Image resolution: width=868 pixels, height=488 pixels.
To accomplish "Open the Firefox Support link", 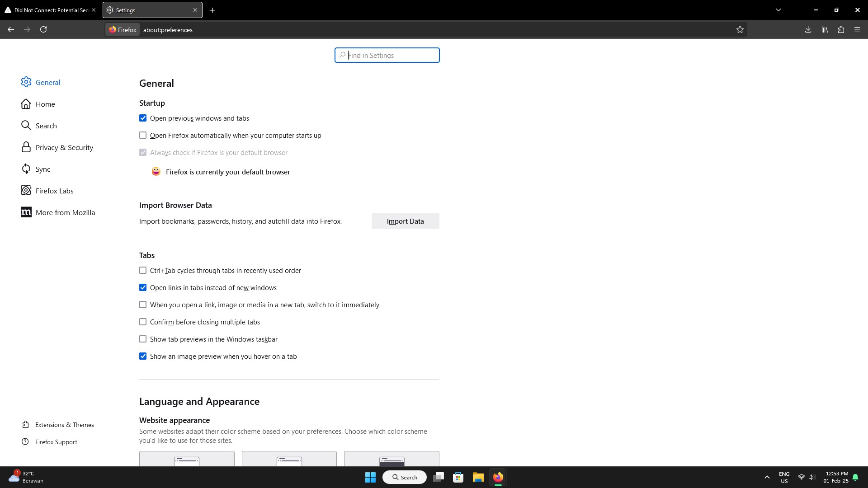I will pyautogui.click(x=56, y=442).
